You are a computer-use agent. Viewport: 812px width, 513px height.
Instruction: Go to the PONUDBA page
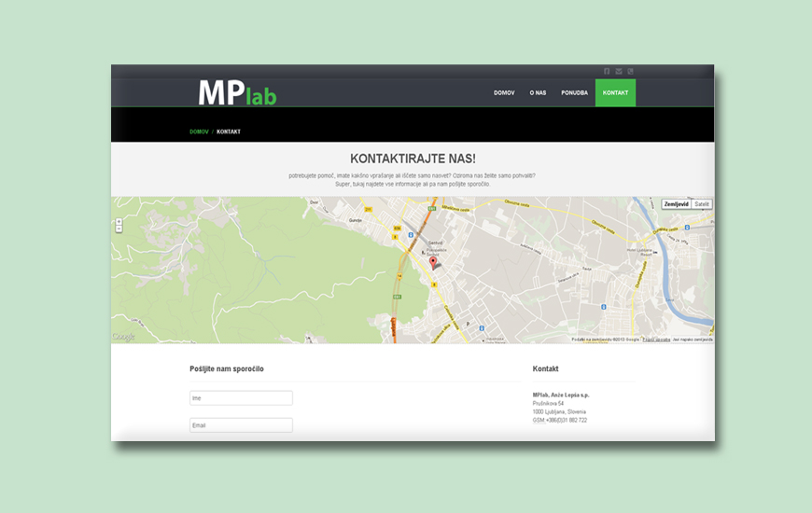574,93
